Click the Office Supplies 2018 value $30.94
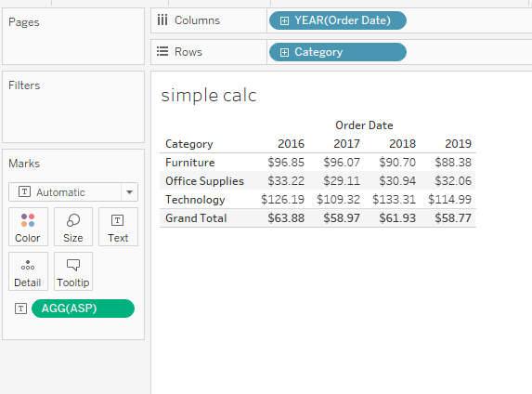Screen dimensions: 532x394 point(397,180)
